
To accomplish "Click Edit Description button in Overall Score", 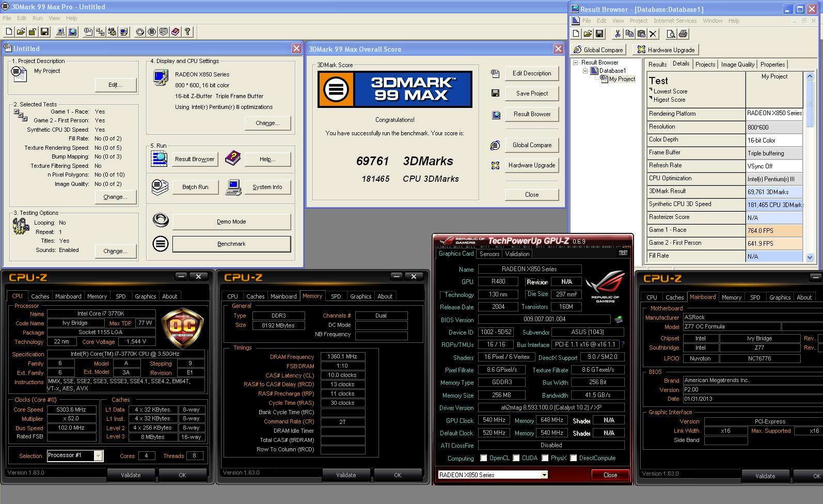I will 532,73.
